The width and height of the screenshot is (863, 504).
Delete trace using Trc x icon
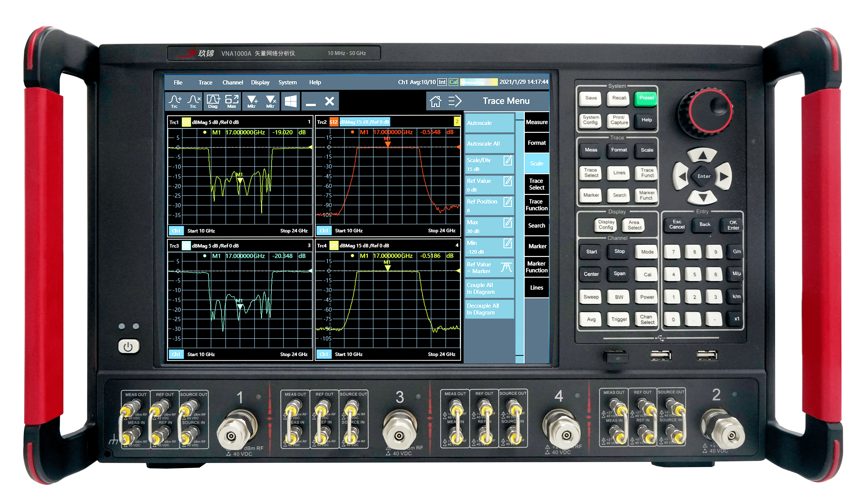(194, 101)
